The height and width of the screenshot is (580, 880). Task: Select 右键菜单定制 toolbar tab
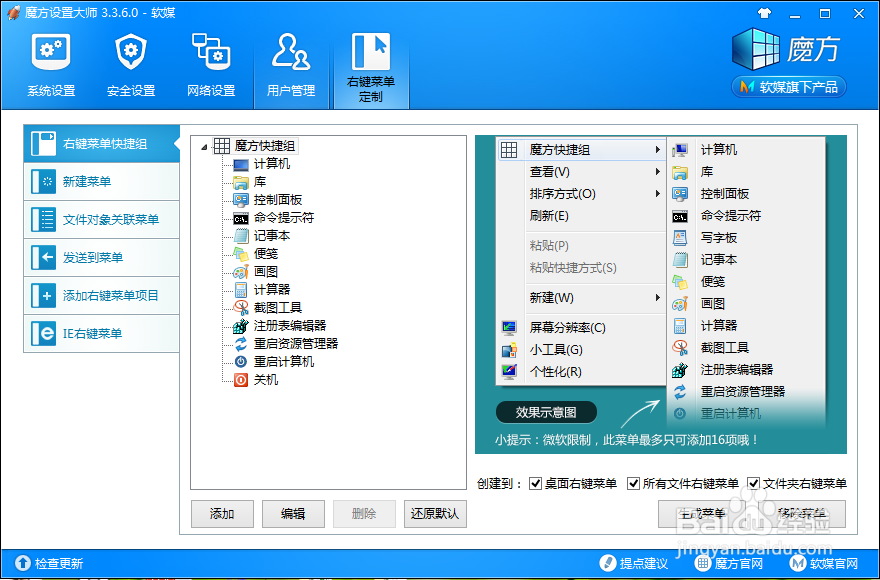coord(371,68)
